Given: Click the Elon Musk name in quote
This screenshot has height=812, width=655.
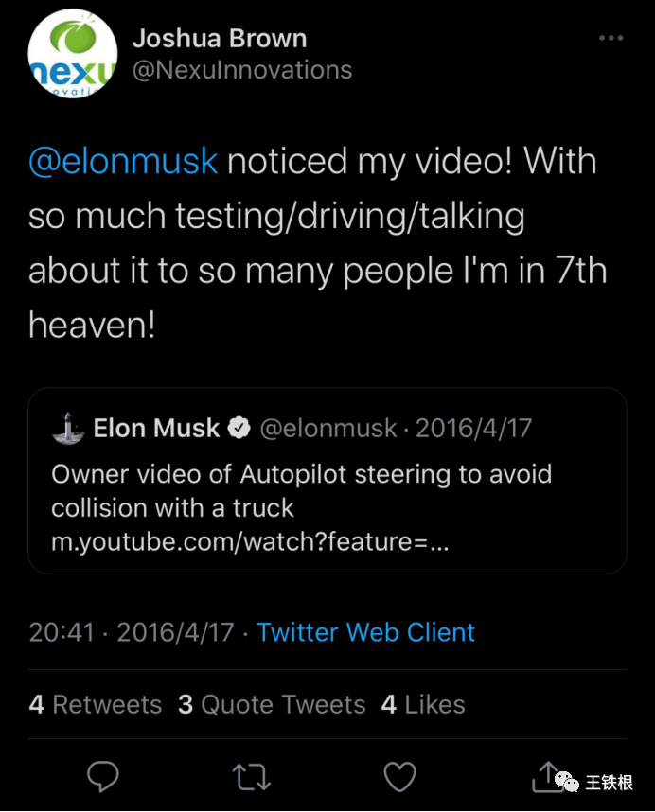Looking at the screenshot, I should click(156, 428).
